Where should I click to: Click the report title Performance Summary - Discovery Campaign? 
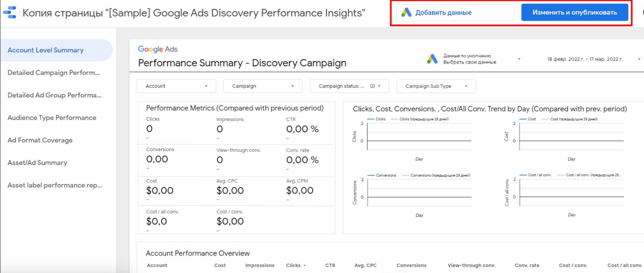pos(242,63)
